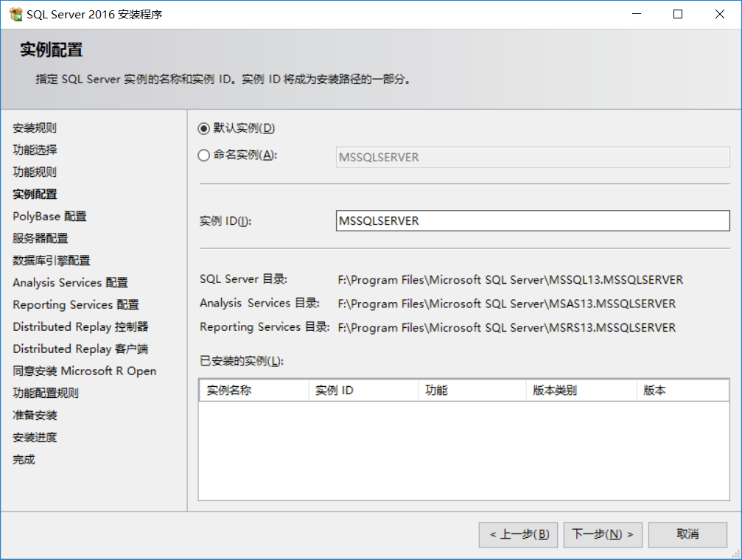Select the 功能配置规则 step

click(46, 393)
